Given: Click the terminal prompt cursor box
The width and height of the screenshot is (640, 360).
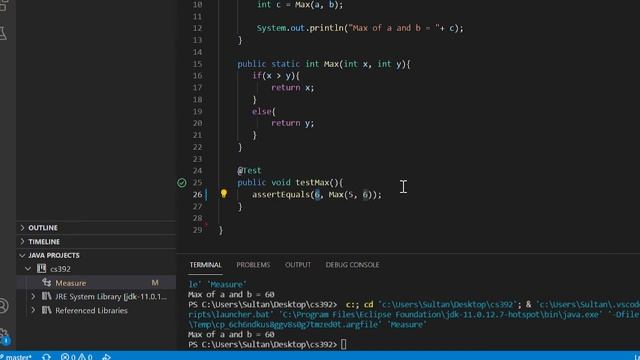Looking at the screenshot, I should click(344, 344).
